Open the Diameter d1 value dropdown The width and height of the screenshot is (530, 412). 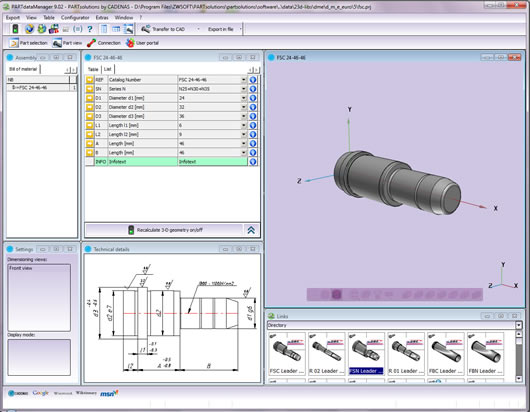pyautogui.click(x=244, y=98)
